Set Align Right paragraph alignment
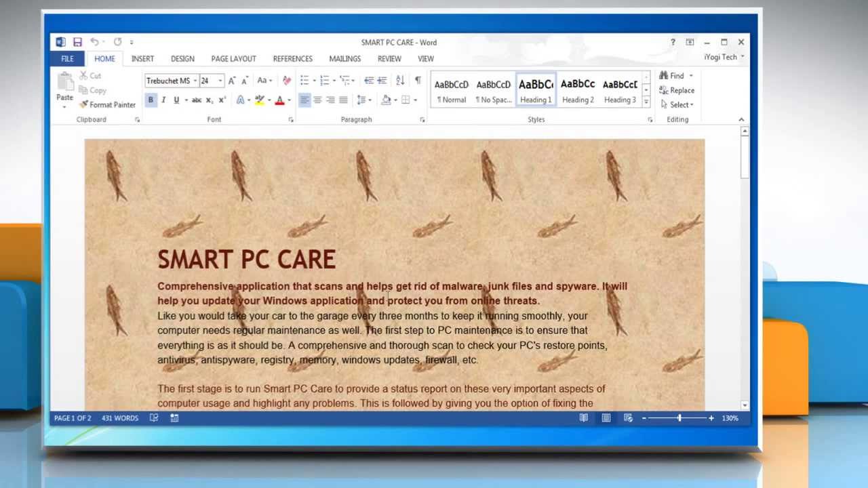The height and width of the screenshot is (488, 868). click(330, 100)
